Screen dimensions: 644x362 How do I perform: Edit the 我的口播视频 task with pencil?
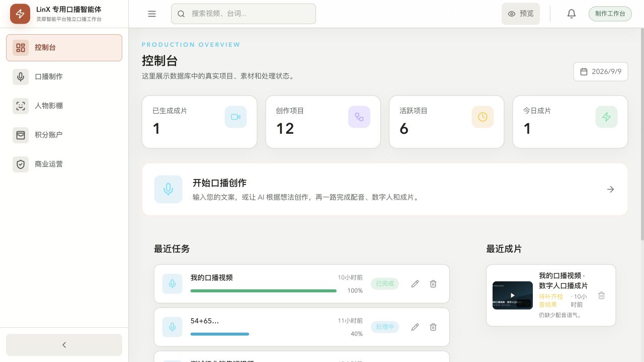tap(415, 284)
